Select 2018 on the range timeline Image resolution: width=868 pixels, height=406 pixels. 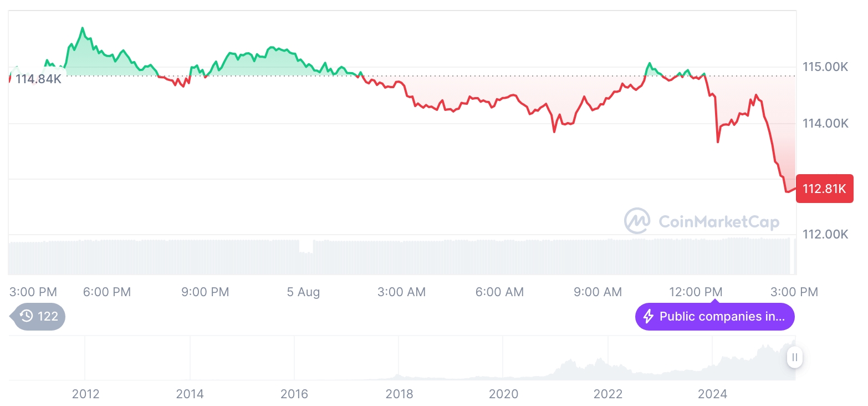[x=399, y=394]
